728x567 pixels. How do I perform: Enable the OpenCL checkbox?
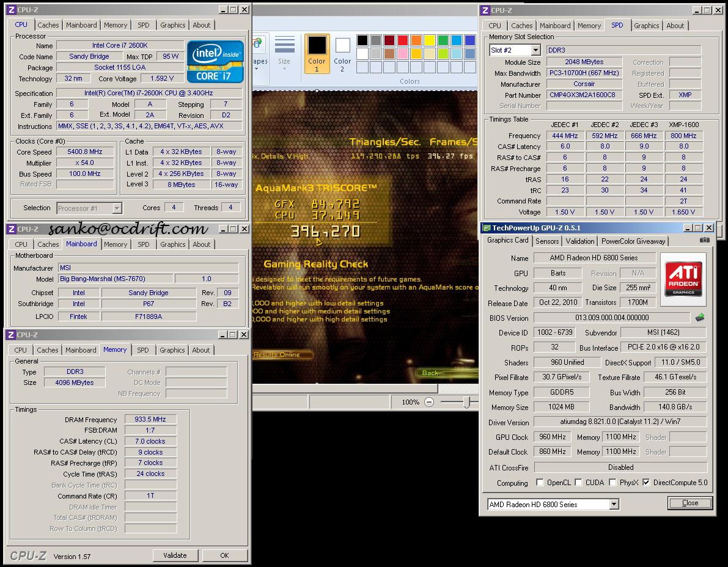[x=540, y=482]
